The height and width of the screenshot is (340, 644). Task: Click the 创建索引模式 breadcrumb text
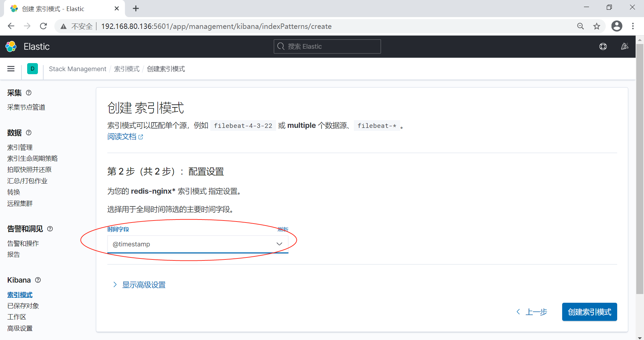166,69
